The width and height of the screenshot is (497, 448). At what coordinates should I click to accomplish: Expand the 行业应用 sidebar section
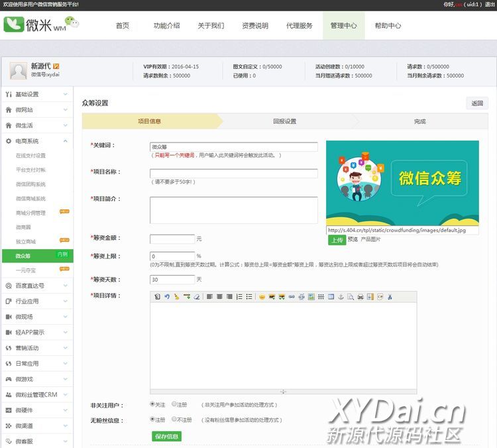coord(37,301)
